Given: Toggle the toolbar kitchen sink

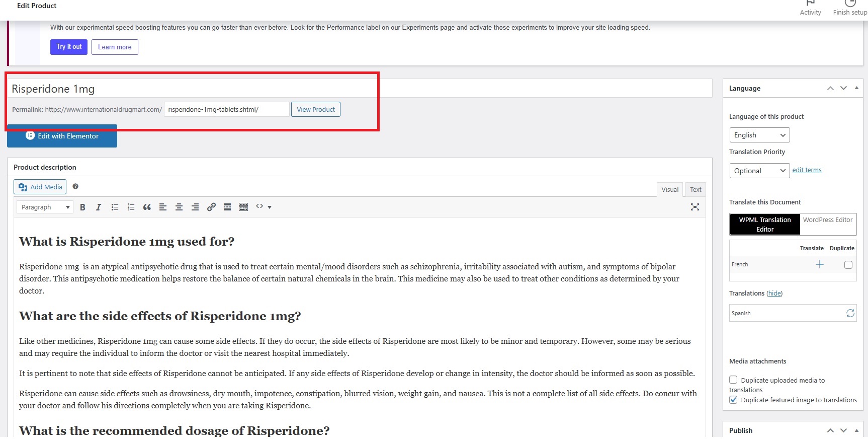Looking at the screenshot, I should coord(243,207).
